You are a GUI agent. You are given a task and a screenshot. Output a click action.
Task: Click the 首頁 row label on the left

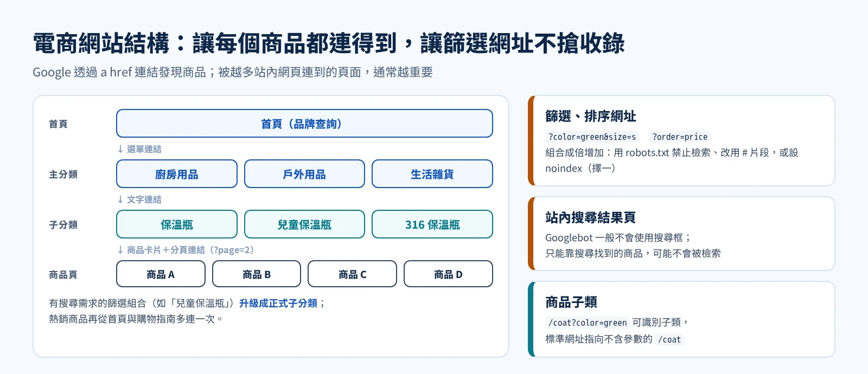coord(58,124)
